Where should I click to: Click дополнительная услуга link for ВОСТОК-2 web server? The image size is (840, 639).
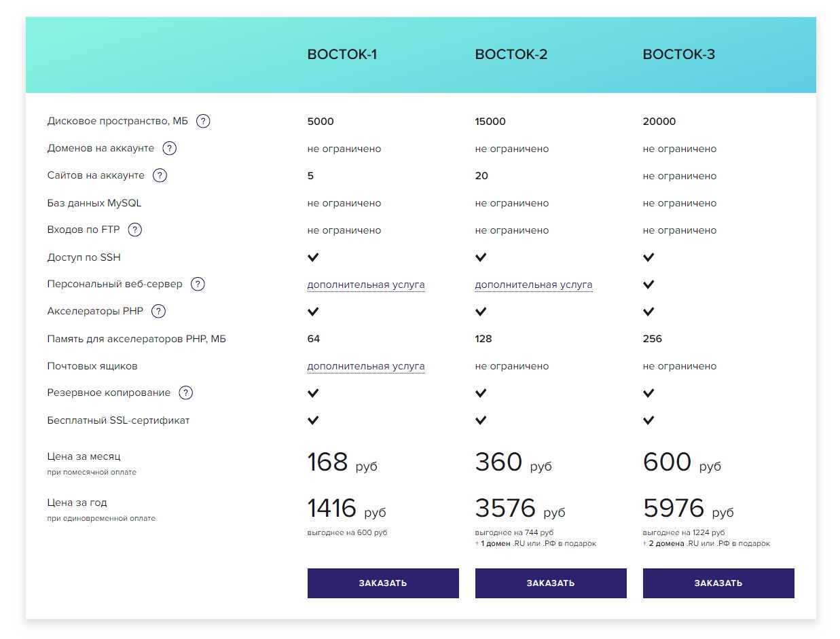point(534,285)
